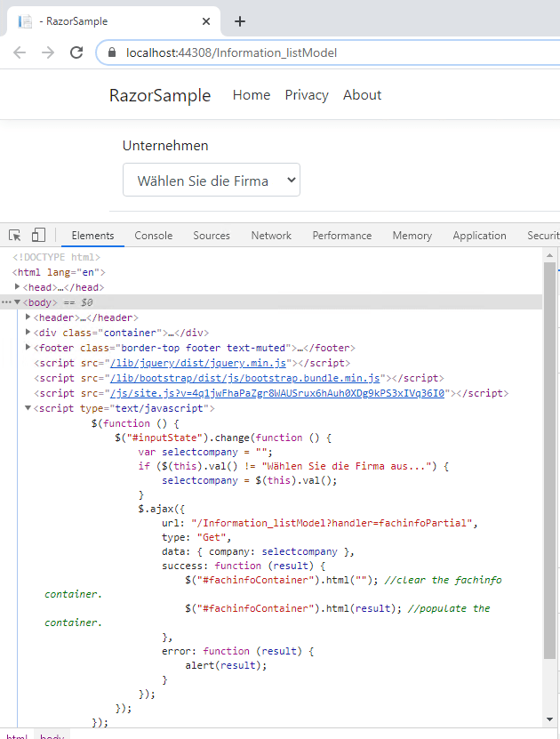Image resolution: width=560 pixels, height=739 pixels.
Task: Go to the Home nav link
Action: click(x=252, y=95)
